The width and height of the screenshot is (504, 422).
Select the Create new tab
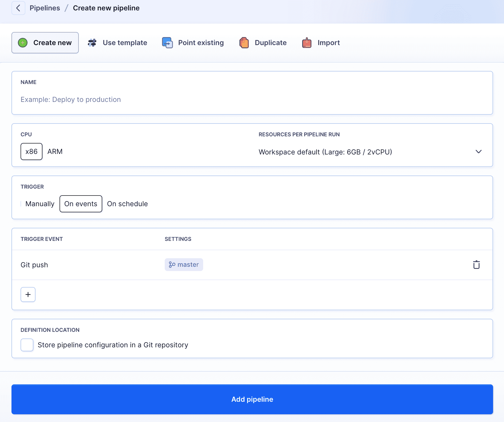45,43
